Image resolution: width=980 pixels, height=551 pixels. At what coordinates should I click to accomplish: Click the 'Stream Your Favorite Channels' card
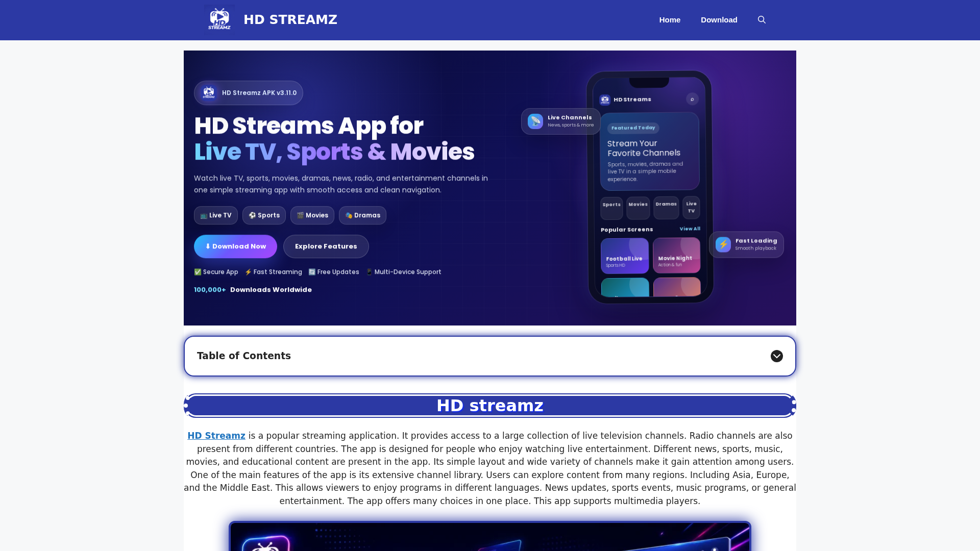pos(650,152)
